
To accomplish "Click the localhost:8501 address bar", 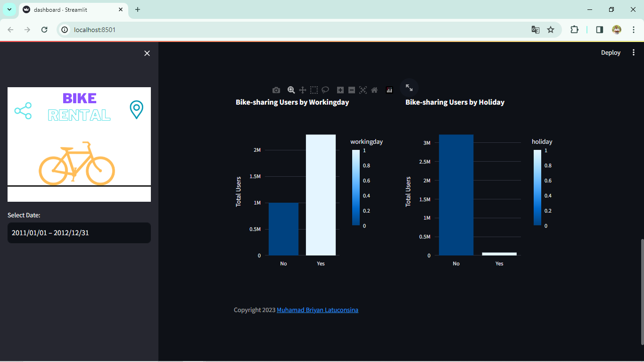I will point(309,30).
